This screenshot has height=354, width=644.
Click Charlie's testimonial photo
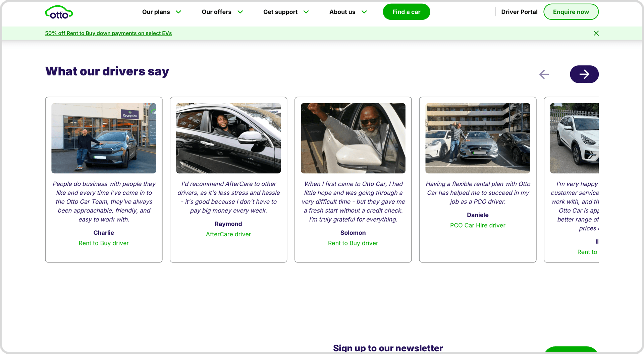click(104, 138)
